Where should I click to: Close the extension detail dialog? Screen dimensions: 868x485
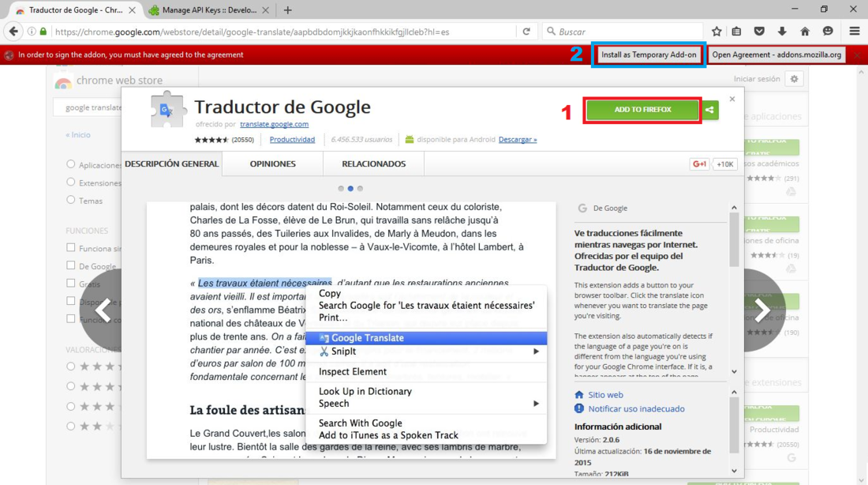[732, 99]
